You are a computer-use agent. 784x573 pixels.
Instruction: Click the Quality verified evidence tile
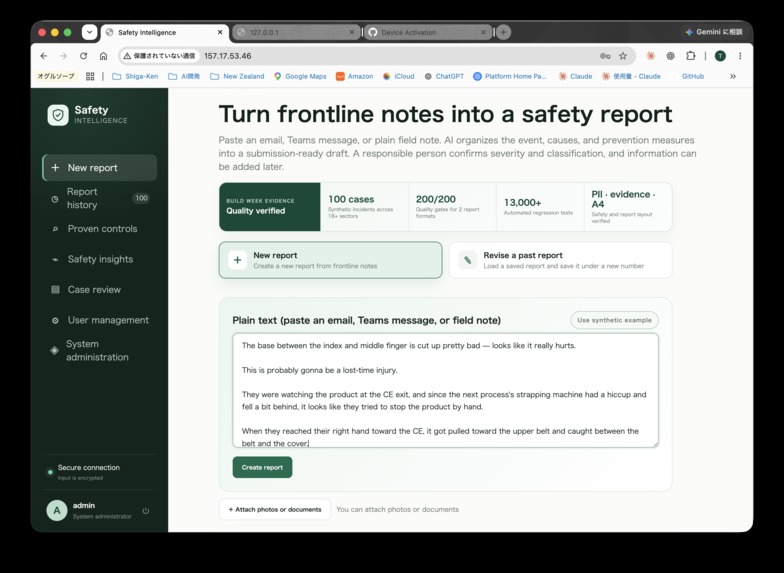click(x=270, y=207)
